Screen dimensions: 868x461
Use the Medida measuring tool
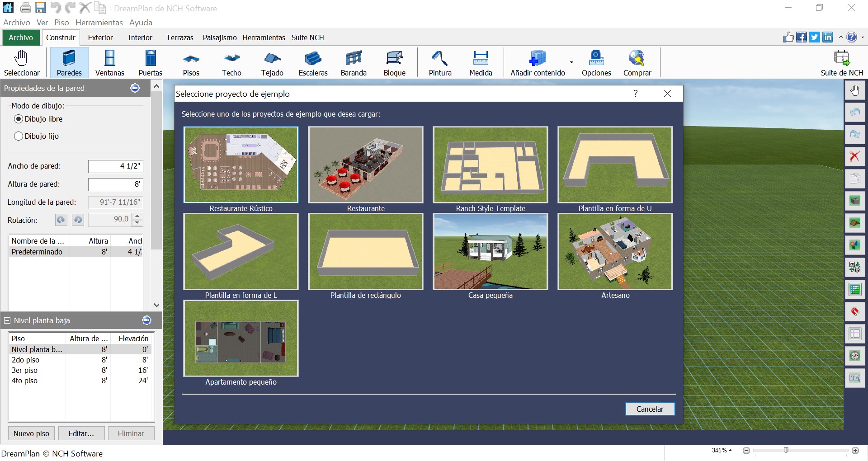tap(481, 63)
